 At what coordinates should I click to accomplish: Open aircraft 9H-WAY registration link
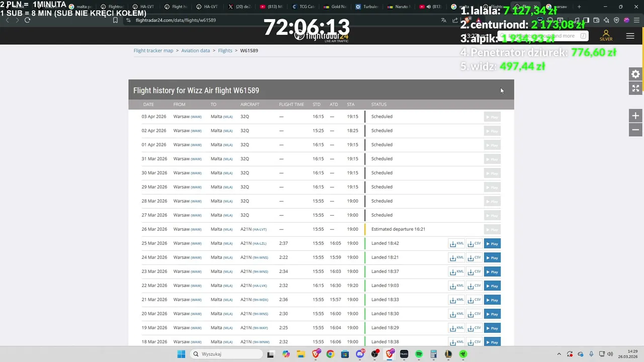pyautogui.click(x=260, y=328)
